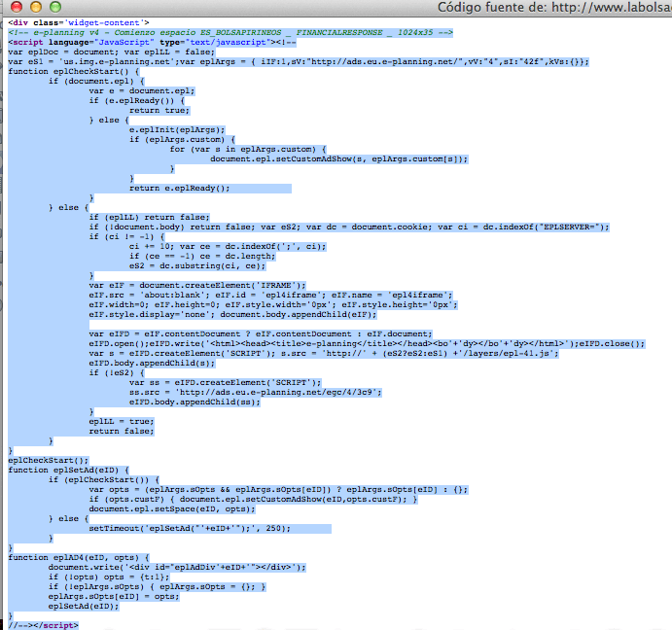Click line 'if (!opts) opts = {t:1};'
The image size is (672, 630).
pos(109,577)
